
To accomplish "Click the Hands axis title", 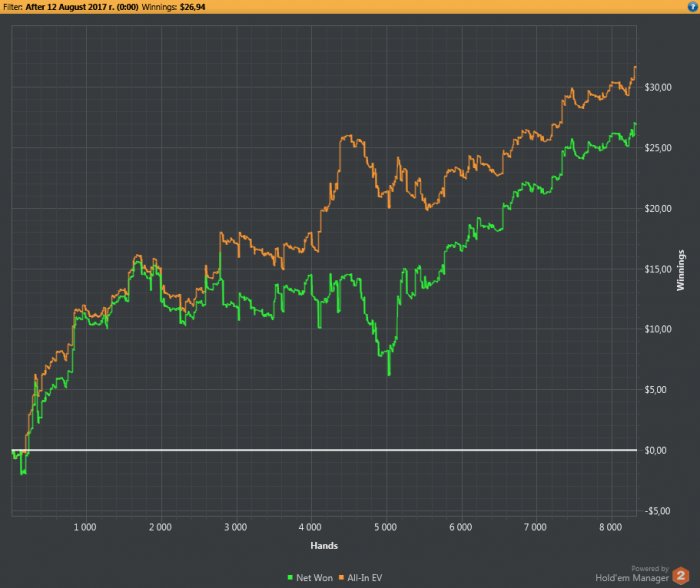I will pos(324,546).
